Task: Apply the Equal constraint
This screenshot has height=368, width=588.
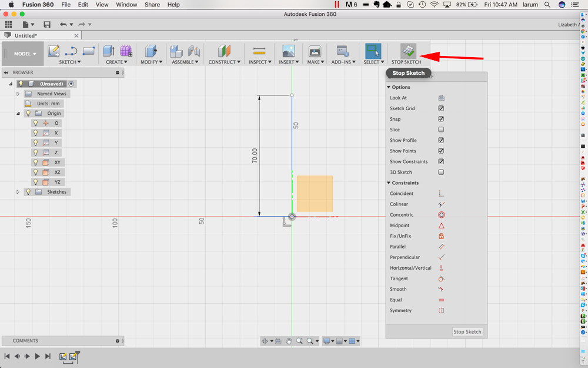Action: (442, 300)
